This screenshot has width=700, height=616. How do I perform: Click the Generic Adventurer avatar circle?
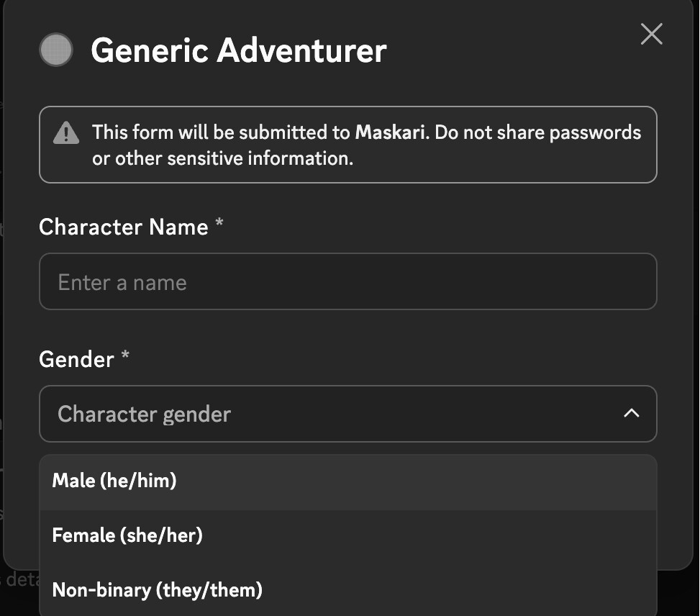coord(56,50)
